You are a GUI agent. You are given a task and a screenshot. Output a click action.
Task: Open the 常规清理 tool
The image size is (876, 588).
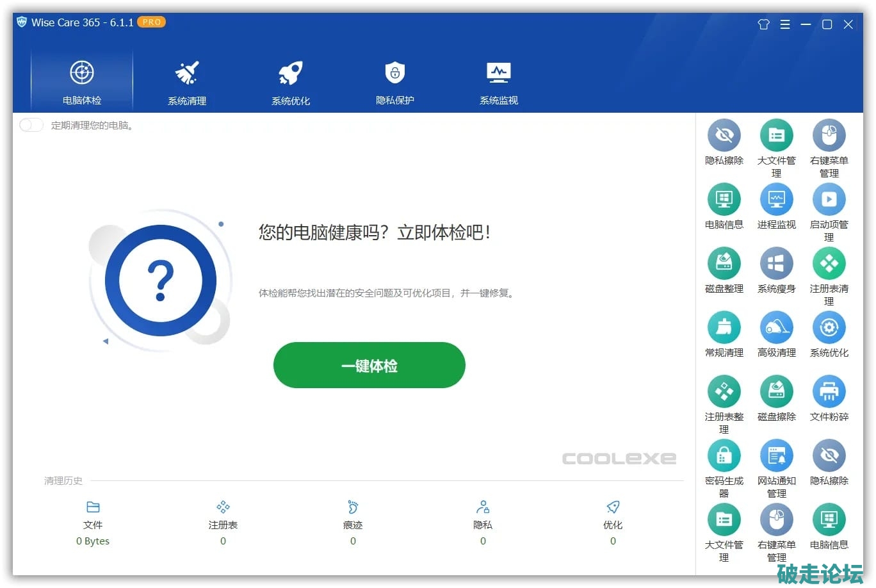(724, 328)
